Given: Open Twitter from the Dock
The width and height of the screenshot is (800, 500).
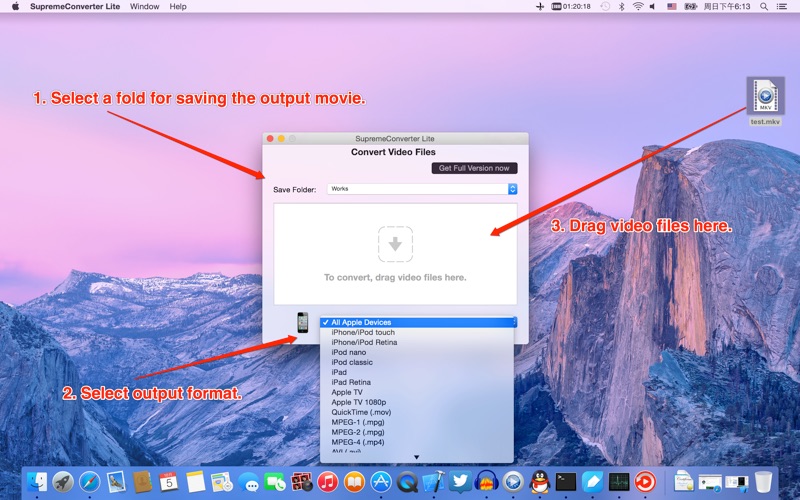Looking at the screenshot, I should (x=460, y=482).
